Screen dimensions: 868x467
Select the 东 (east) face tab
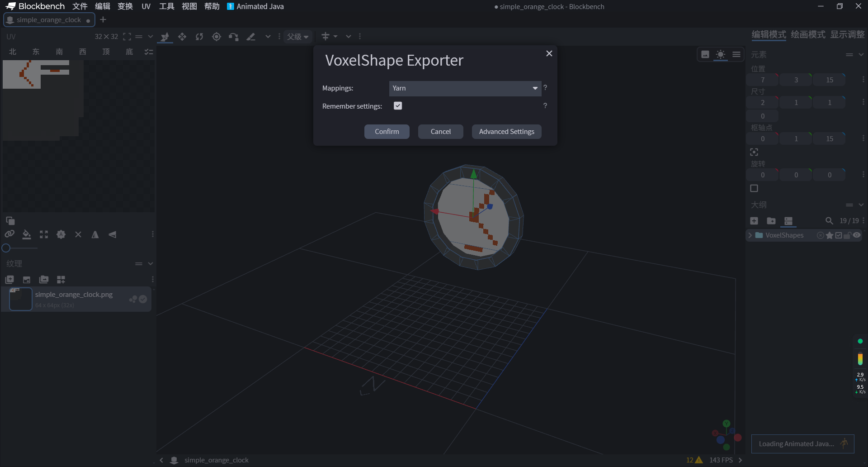pos(36,52)
